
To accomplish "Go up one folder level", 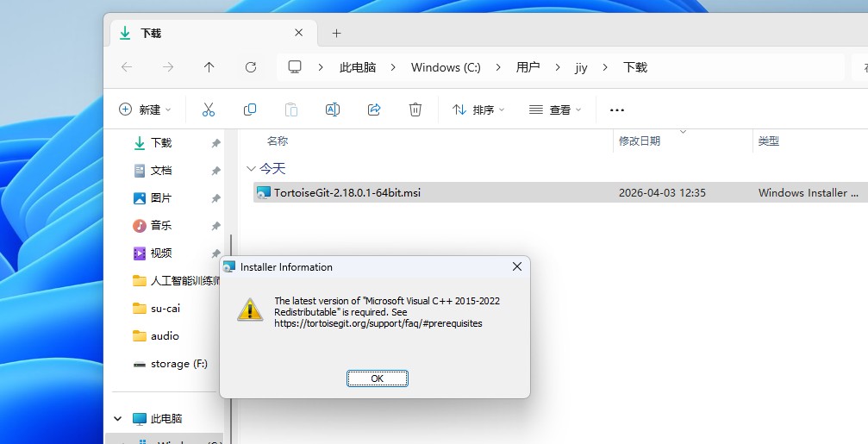I will coord(209,67).
